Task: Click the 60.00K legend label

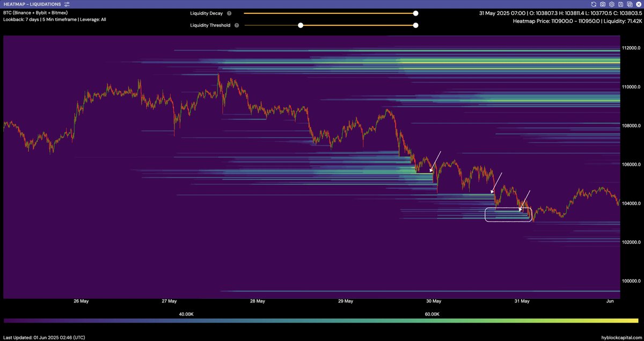Action: tap(433, 315)
